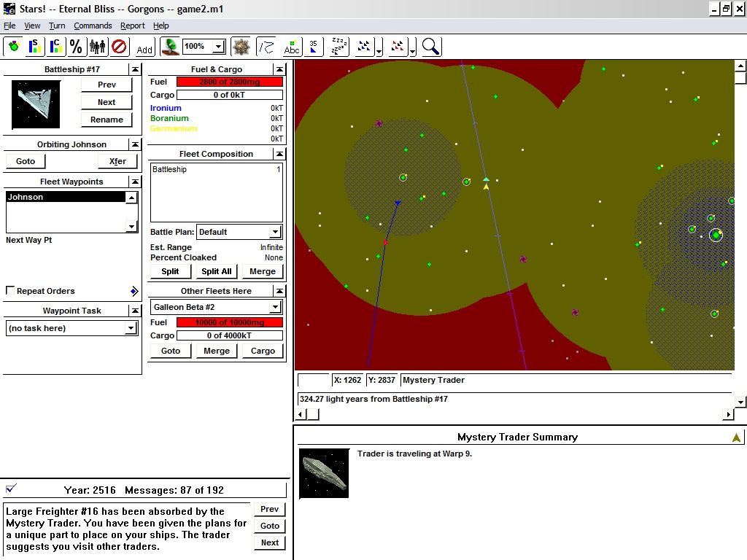Click the Galleon Beta fuel gauge bar
Viewport: 747px width, 560px height.
click(230, 322)
